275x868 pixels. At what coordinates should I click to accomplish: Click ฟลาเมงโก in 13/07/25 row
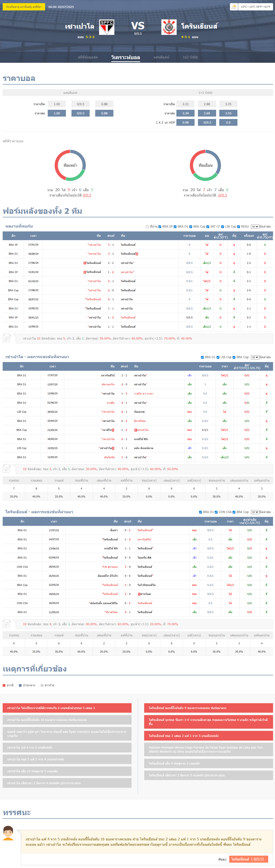click(108, 385)
